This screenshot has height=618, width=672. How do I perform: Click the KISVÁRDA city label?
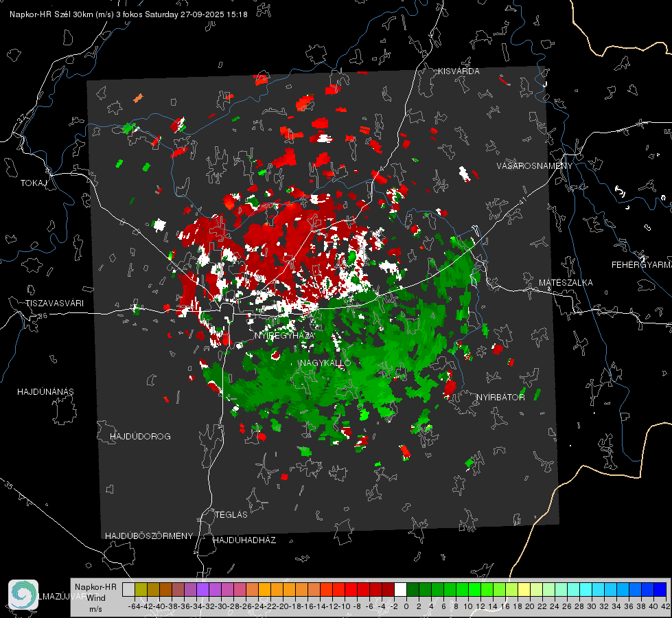click(459, 71)
